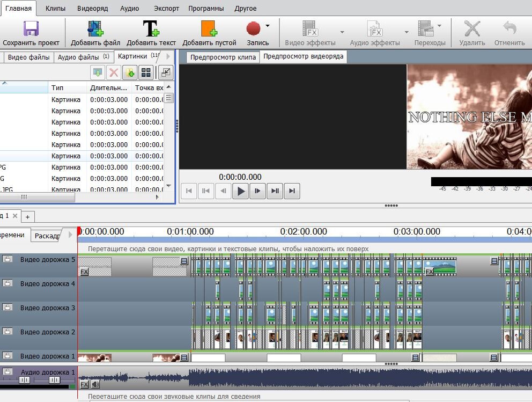Close sequence 1 tab with X
Image resolution: width=532 pixels, height=402 pixels.
(15, 216)
